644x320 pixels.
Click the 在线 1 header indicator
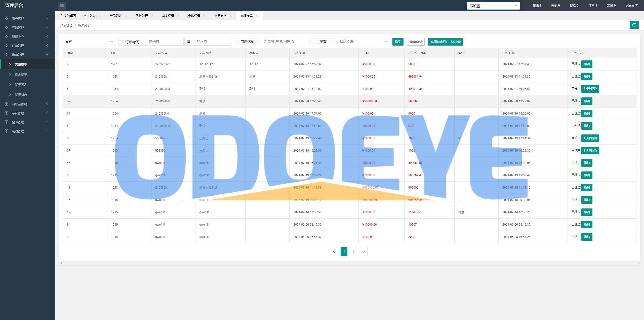[x=537, y=5]
